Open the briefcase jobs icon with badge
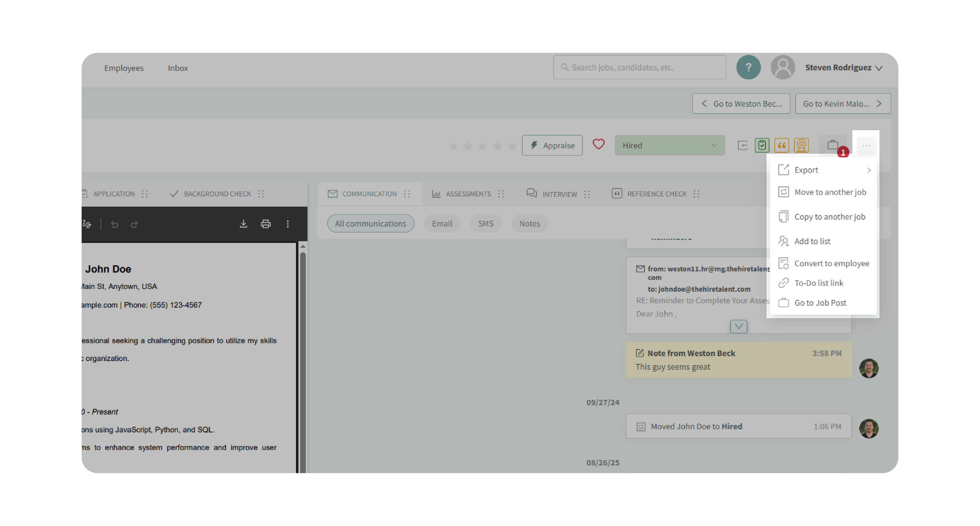 pyautogui.click(x=833, y=145)
